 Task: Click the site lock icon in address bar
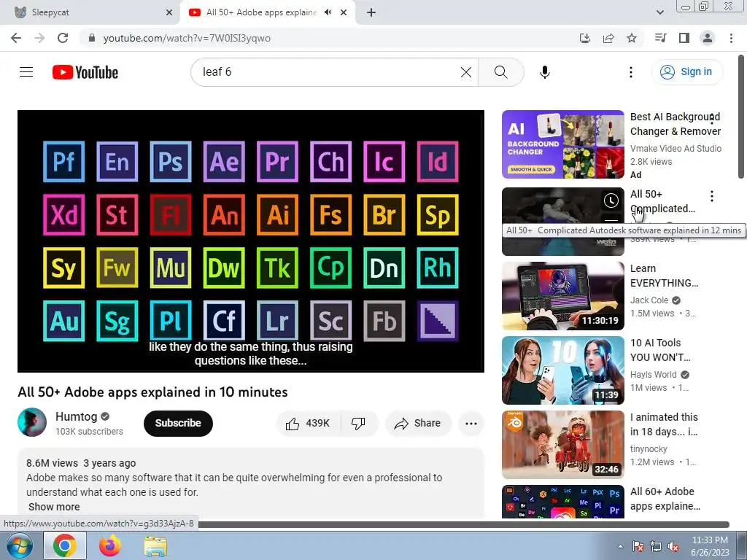[x=92, y=38]
